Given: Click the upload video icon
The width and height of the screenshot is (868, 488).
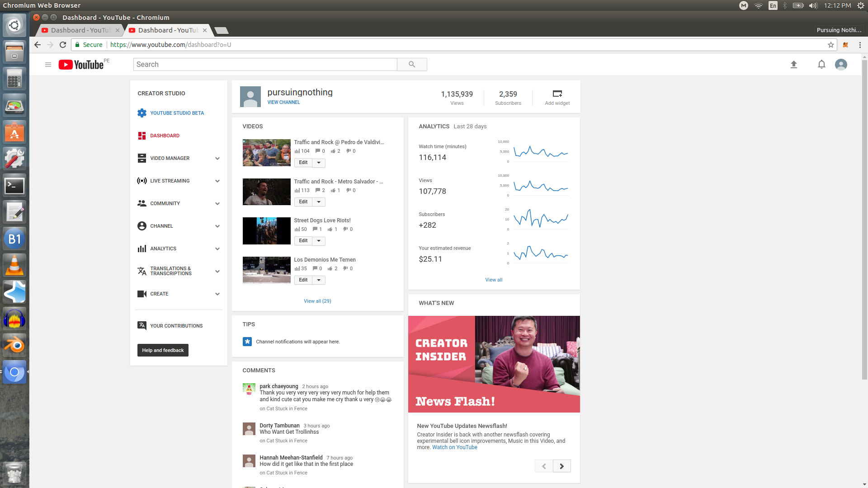Looking at the screenshot, I should click(x=793, y=65).
